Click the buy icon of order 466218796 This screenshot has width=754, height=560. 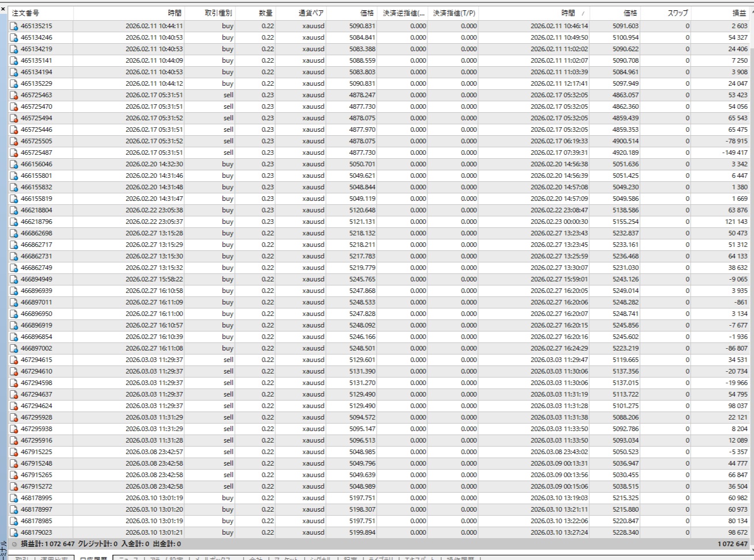[x=14, y=222]
